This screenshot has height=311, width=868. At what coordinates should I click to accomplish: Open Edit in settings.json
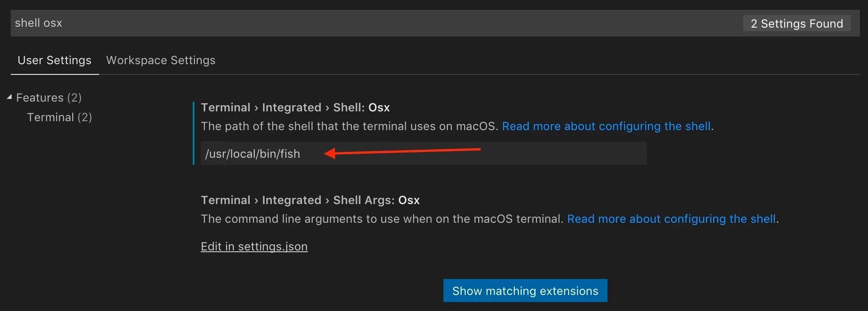click(254, 246)
